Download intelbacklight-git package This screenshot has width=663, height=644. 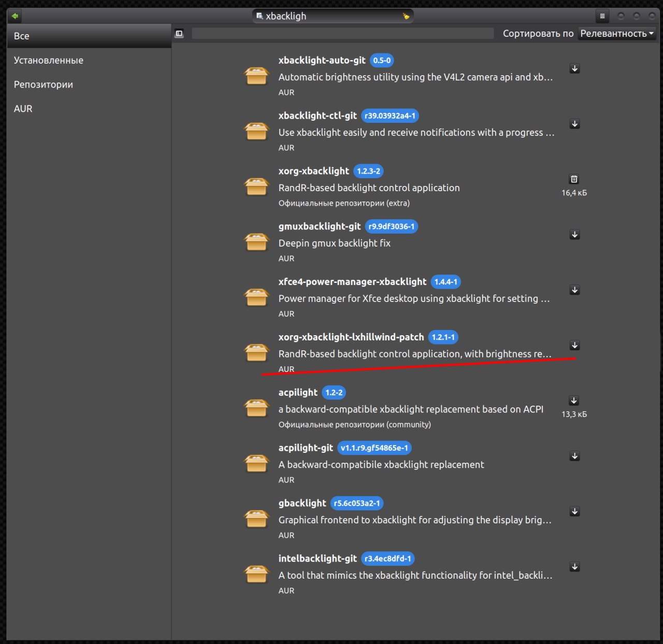[574, 567]
